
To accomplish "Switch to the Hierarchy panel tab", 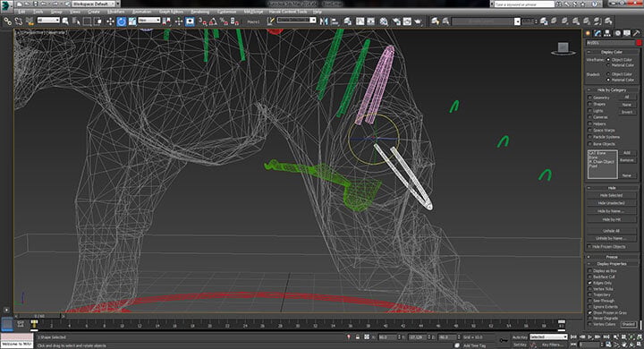I will (607, 33).
